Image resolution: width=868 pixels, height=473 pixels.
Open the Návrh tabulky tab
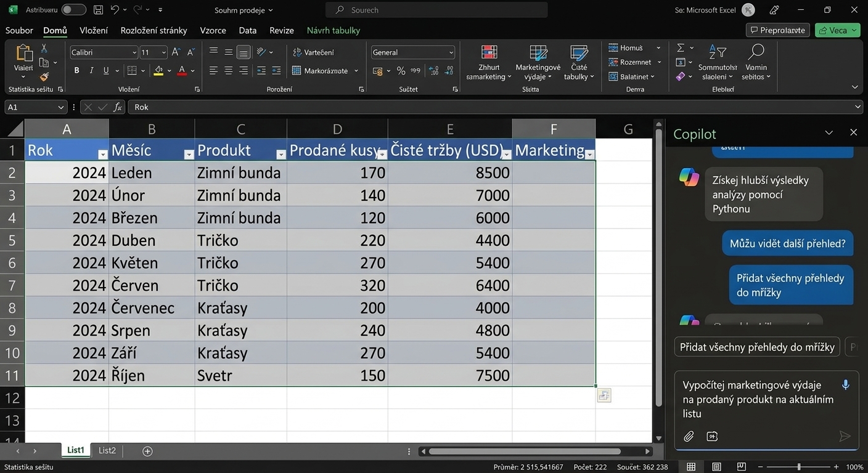coord(334,30)
